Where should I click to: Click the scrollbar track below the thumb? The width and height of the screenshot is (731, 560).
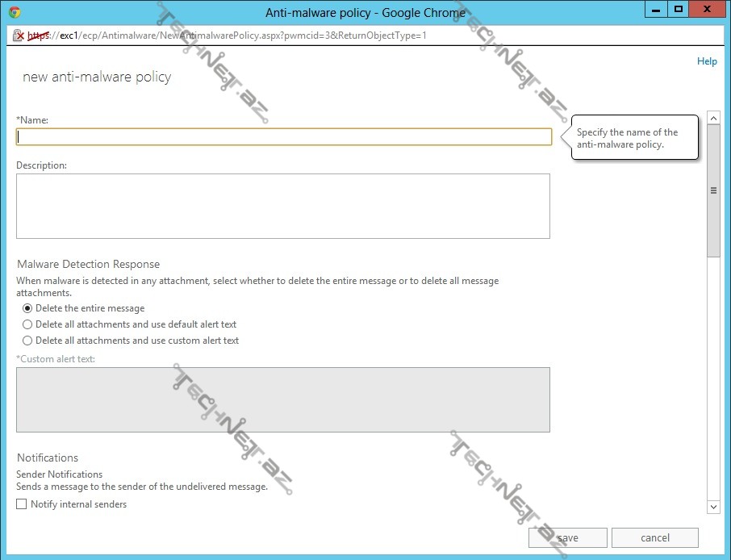[x=712, y=379]
